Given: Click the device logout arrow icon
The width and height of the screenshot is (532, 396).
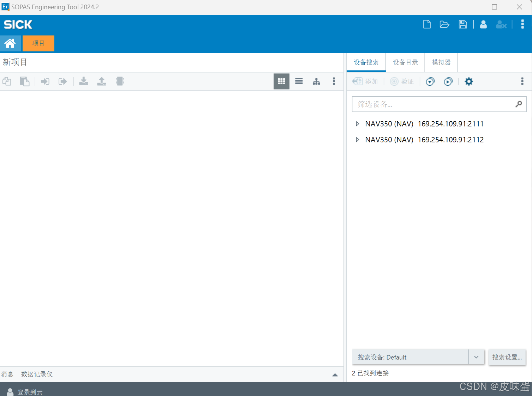Looking at the screenshot, I should pyautogui.click(x=62, y=81).
